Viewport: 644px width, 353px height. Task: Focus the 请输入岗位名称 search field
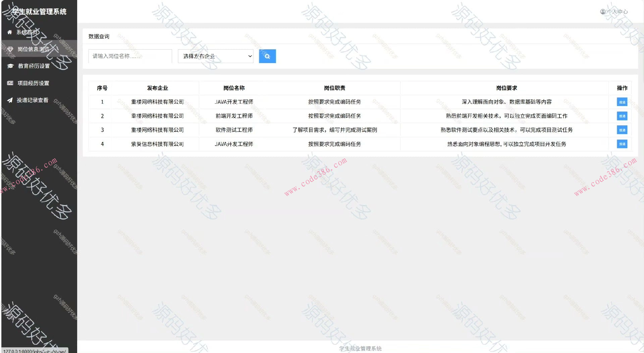[x=130, y=56]
